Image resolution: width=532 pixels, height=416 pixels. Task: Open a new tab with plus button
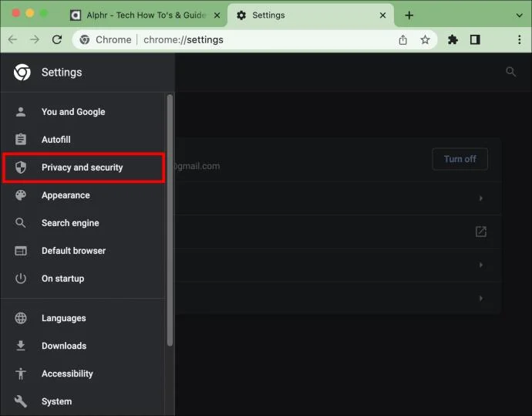(409, 15)
